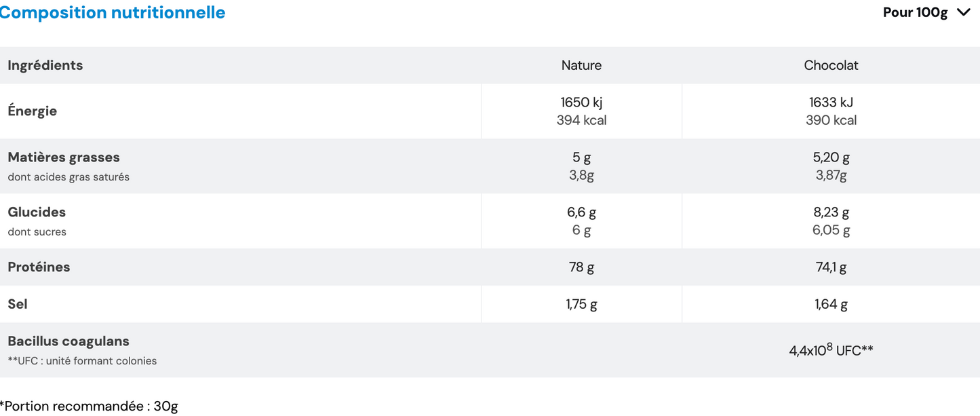Select the Matières grasses row label

tap(64, 157)
